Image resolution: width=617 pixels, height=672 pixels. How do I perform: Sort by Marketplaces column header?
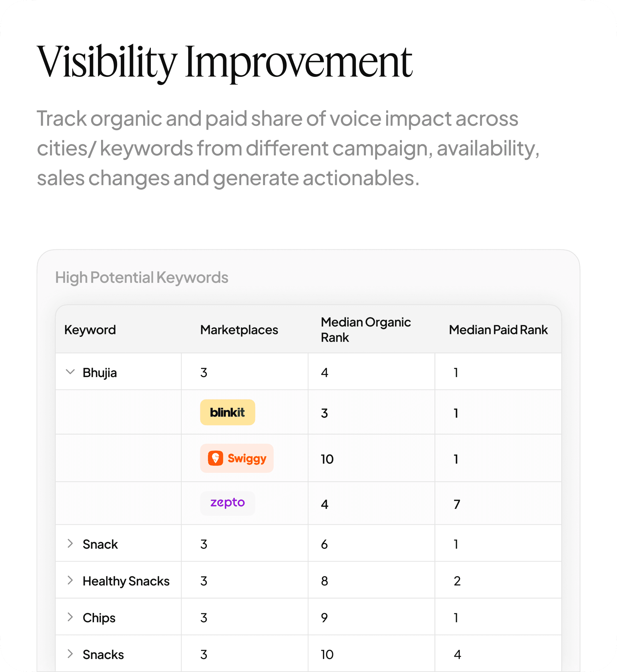tap(239, 330)
